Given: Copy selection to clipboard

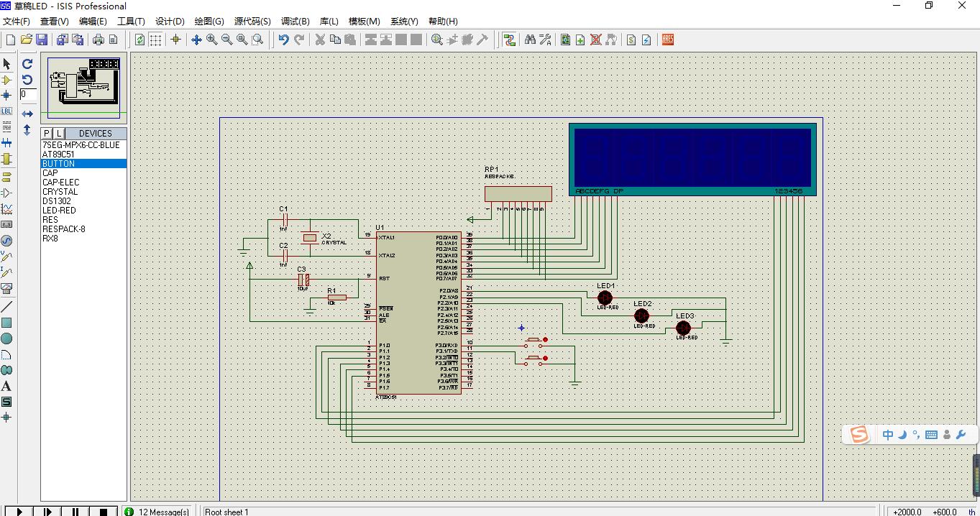Looking at the screenshot, I should (335, 40).
